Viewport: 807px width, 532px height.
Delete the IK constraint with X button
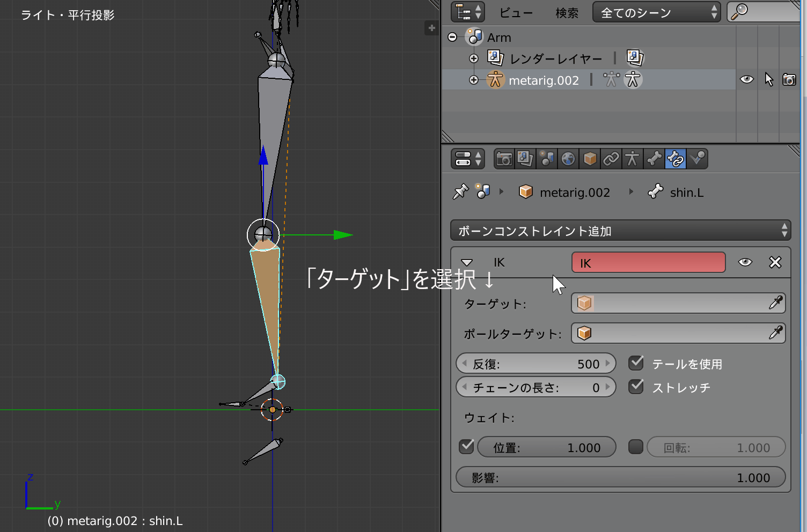pyautogui.click(x=775, y=262)
